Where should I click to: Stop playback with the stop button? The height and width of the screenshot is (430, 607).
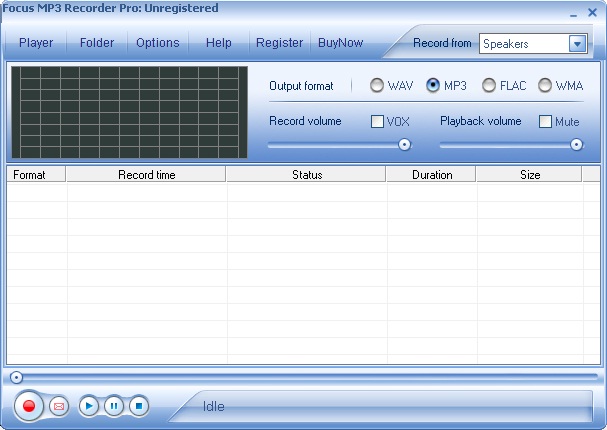click(x=139, y=406)
